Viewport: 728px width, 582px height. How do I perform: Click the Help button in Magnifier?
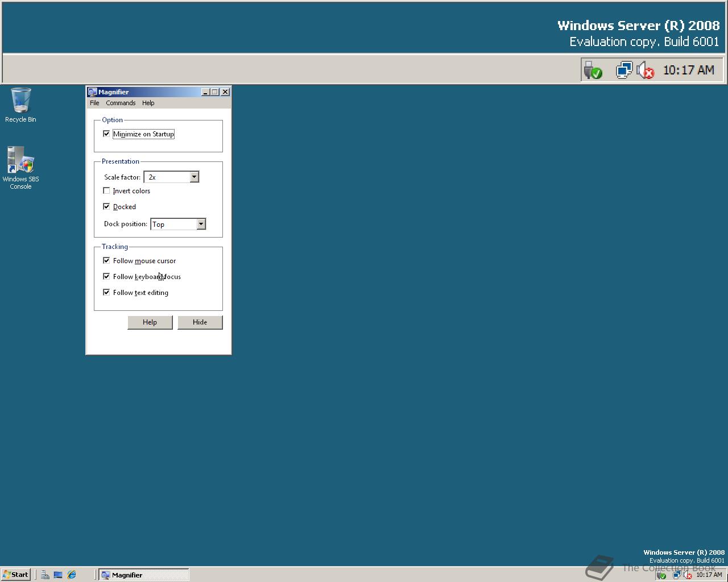pyautogui.click(x=150, y=322)
